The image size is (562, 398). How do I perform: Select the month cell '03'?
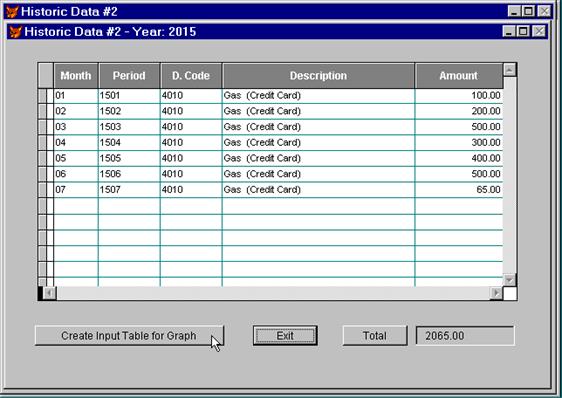(76, 127)
